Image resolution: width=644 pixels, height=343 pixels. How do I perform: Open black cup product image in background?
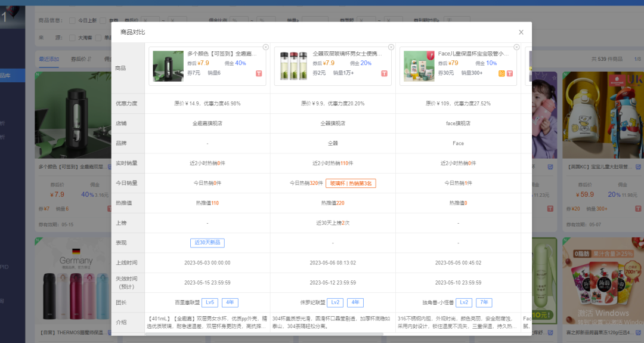pyautogui.click(x=73, y=115)
